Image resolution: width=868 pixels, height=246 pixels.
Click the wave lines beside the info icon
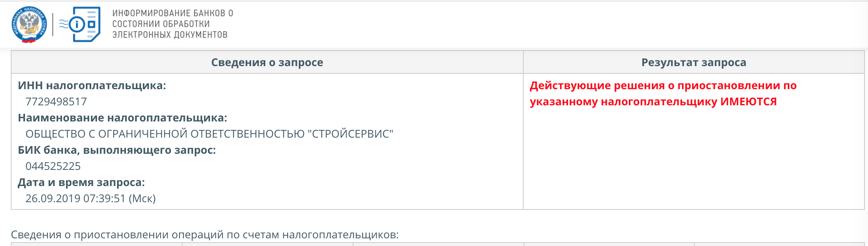(x=64, y=24)
